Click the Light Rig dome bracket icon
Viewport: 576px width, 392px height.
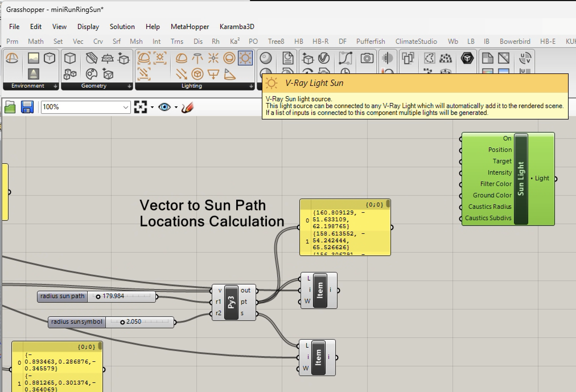tap(144, 58)
